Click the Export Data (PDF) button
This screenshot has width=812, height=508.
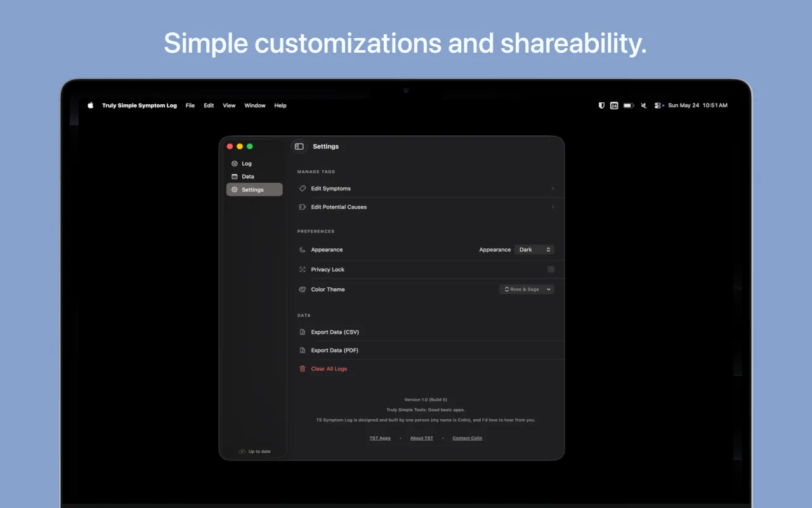tap(335, 351)
